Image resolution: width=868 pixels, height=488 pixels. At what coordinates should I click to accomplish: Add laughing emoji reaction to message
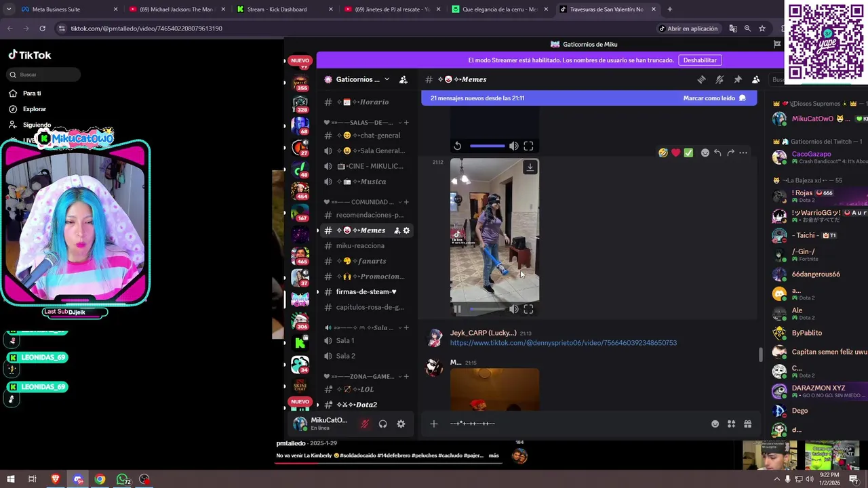pyautogui.click(x=663, y=152)
